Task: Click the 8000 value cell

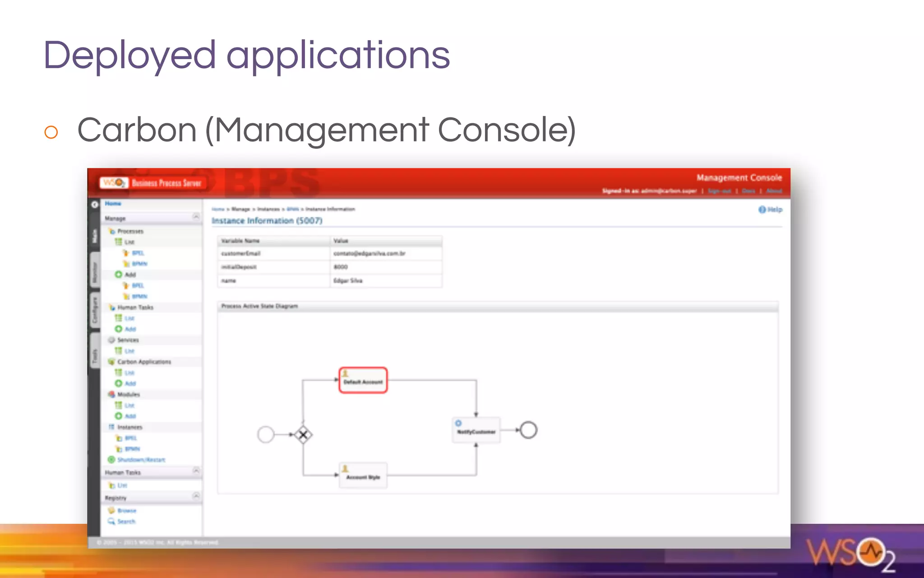Action: (x=386, y=267)
